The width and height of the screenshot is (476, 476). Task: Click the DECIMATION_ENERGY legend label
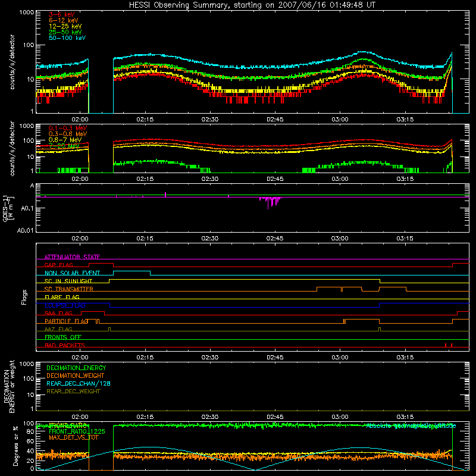coord(76,368)
